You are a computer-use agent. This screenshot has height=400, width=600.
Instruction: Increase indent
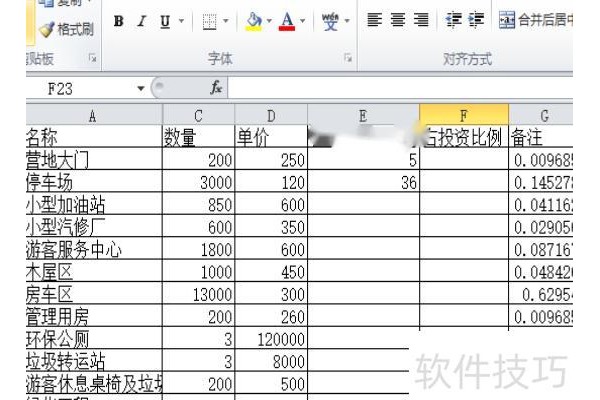pos(476,20)
